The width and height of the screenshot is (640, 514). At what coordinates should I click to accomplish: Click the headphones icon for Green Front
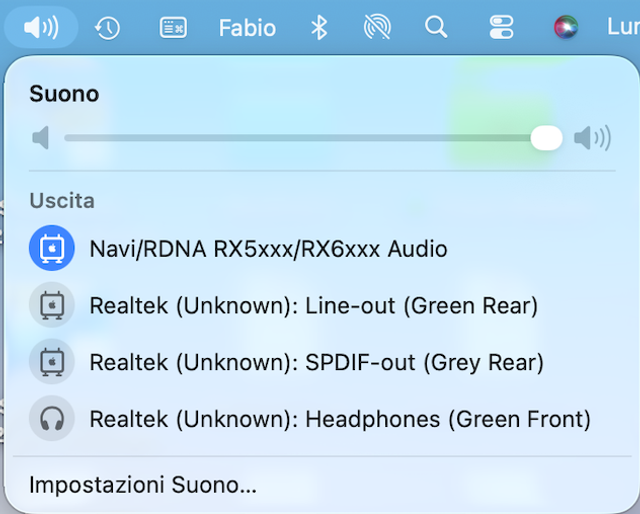pyautogui.click(x=52, y=418)
